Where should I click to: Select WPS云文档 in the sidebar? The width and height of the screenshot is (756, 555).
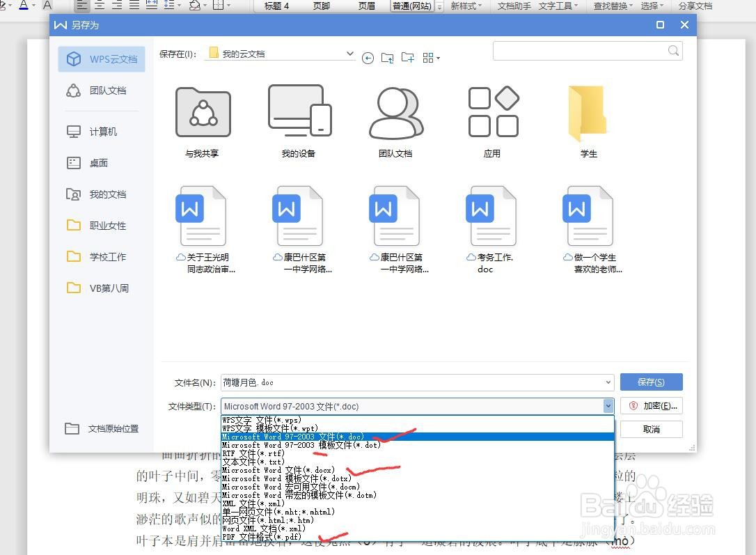[101, 58]
